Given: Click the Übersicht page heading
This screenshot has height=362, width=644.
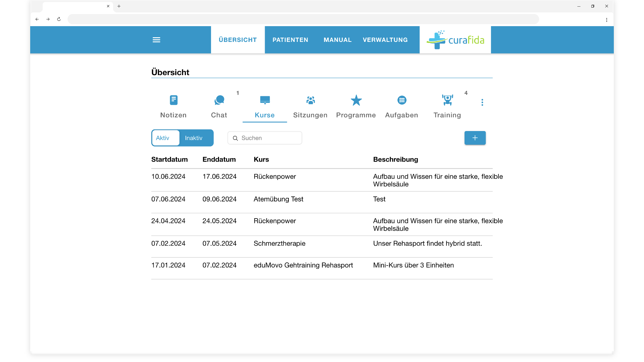Looking at the screenshot, I should (170, 72).
